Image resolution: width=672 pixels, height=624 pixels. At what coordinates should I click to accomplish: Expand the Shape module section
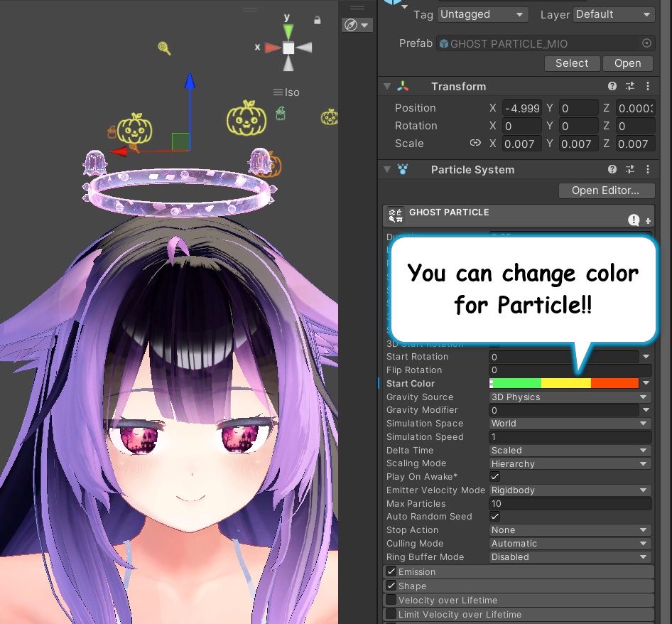point(519,586)
